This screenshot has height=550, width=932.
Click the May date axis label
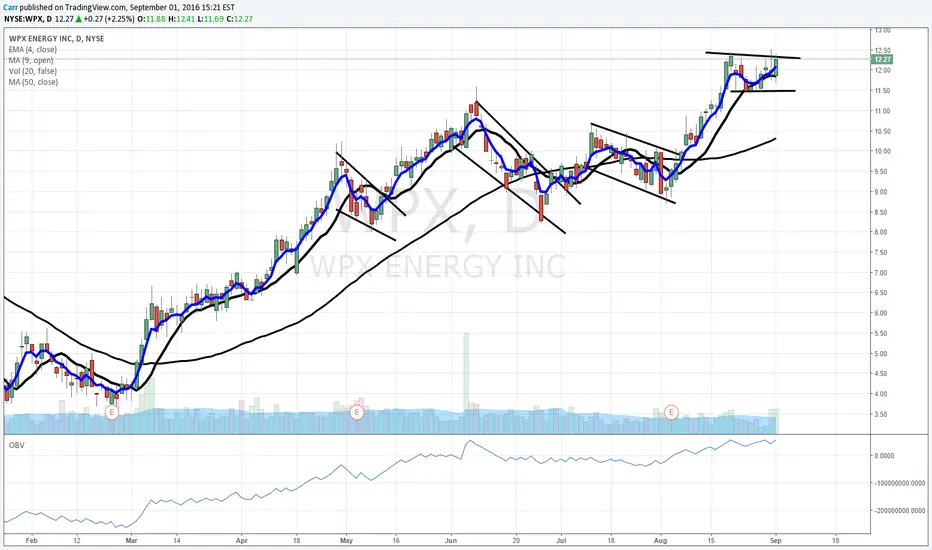pyautogui.click(x=347, y=541)
